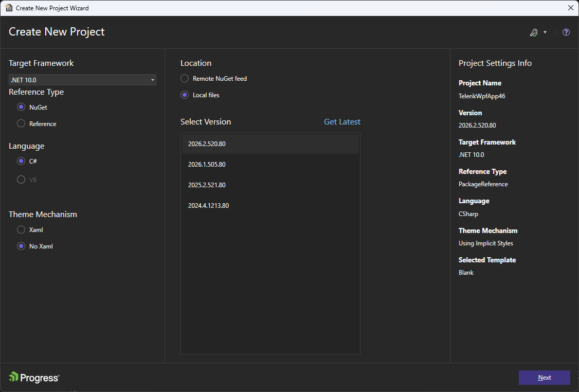This screenshot has height=392, width=579.
Task: Click the CSharp language value
Action: click(468, 214)
